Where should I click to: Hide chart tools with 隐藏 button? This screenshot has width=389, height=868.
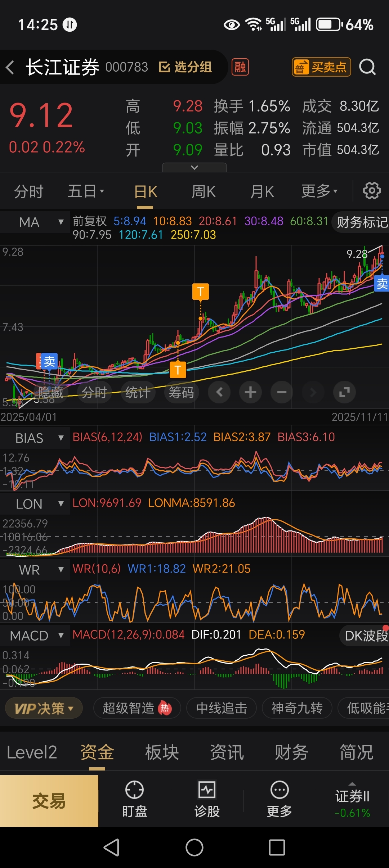[x=51, y=392]
